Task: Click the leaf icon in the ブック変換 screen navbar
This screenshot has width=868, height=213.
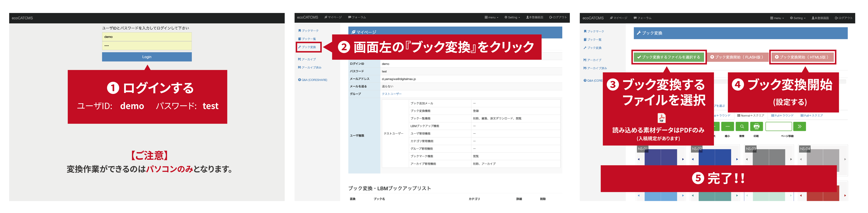Action: coord(611,18)
